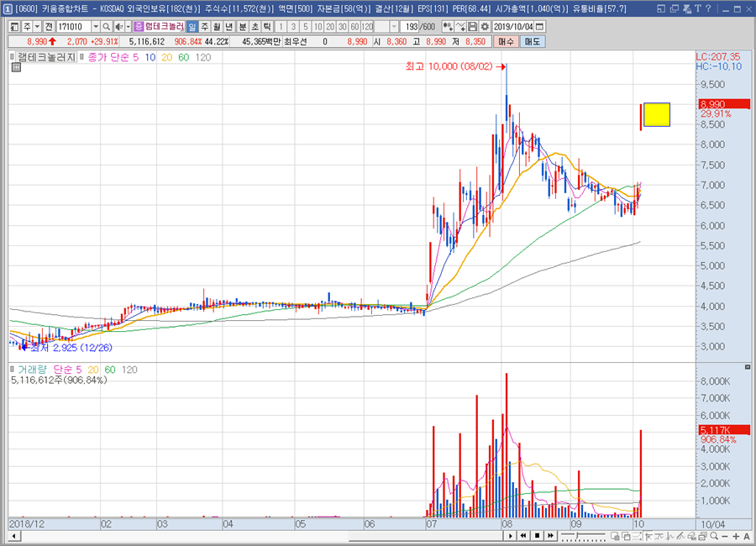This screenshot has height=546, width=756.
Task: Click the stop button in replay controls
Action: [x=537, y=536]
